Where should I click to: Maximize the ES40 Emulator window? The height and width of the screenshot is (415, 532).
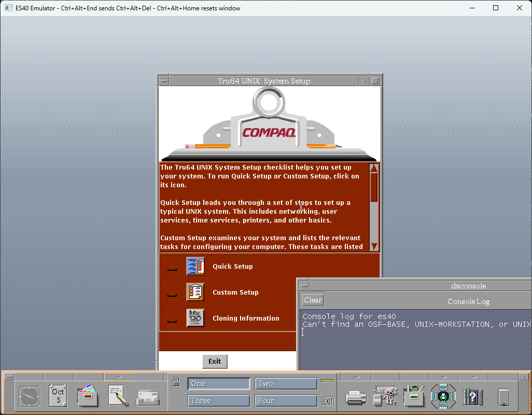pyautogui.click(x=496, y=8)
